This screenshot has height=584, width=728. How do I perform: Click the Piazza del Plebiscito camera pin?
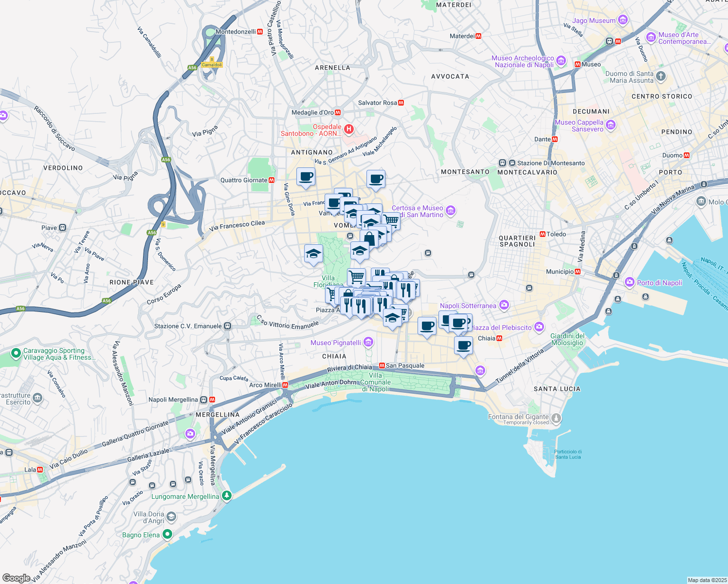click(539, 327)
